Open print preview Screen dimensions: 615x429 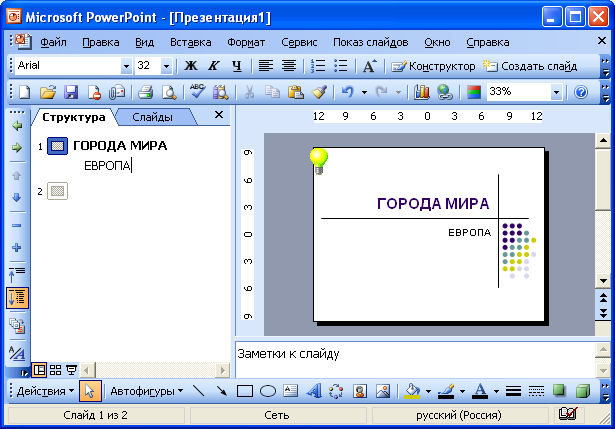(169, 93)
